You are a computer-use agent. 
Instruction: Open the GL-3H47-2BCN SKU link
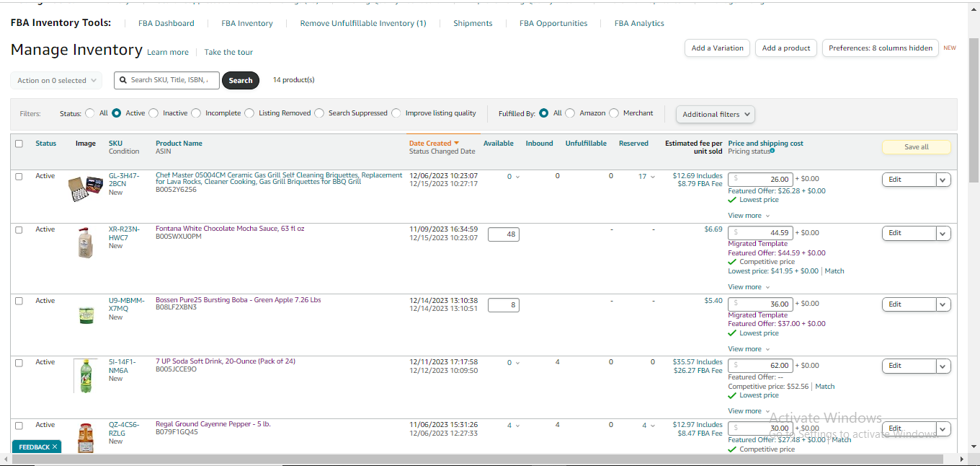[124, 180]
